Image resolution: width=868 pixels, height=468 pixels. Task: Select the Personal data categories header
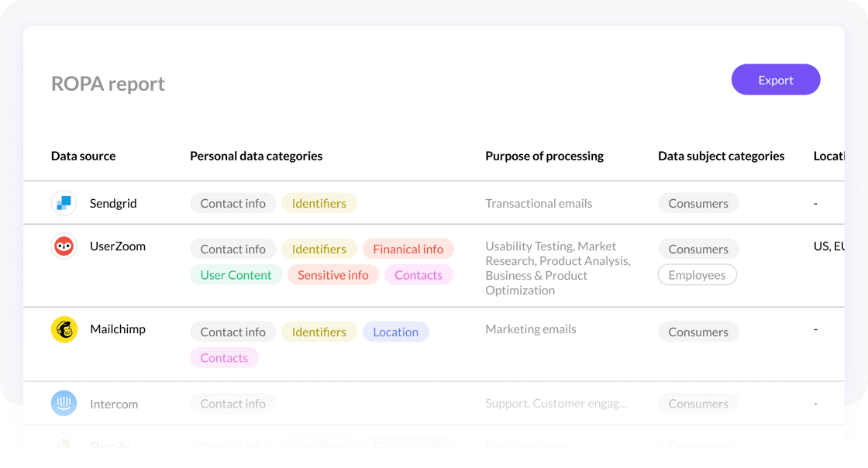coord(256,156)
